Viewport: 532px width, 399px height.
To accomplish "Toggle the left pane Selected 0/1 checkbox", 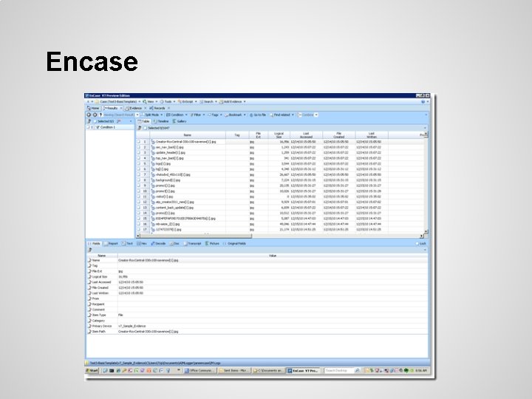I will 95,121.
